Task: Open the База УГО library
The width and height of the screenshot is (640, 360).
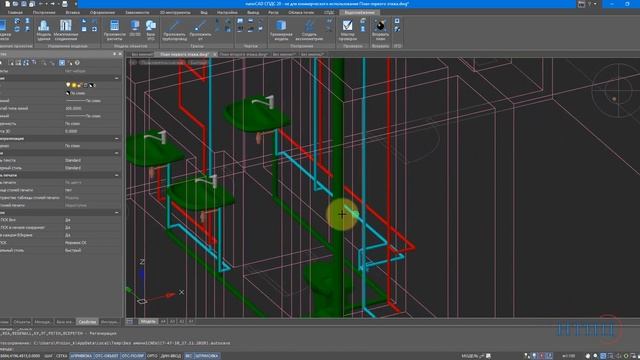Action: pos(151,30)
